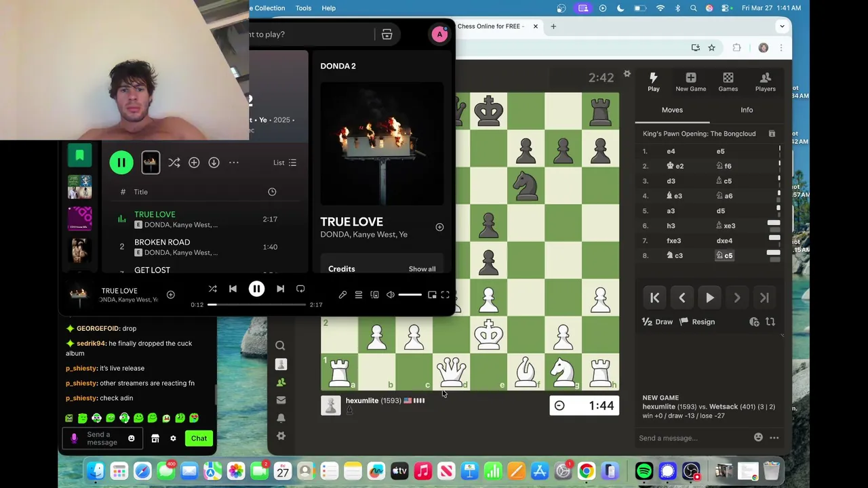Screen dimensions: 868x488
Task: Open chess.com friends icon in sidebar
Action: [x=281, y=382]
